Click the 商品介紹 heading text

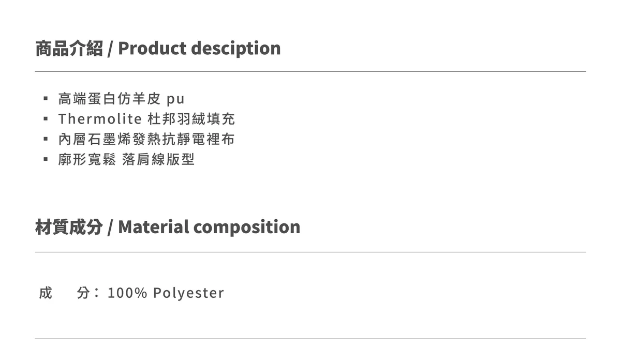69,48
